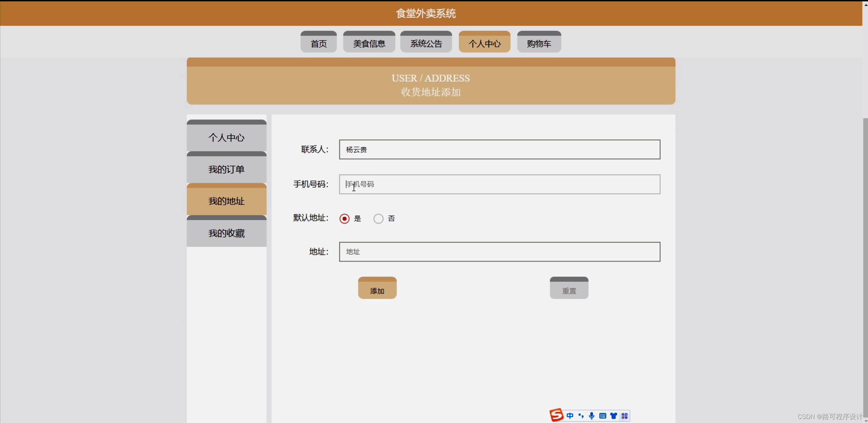
Task: Open the soft keyboard icon
Action: [603, 416]
